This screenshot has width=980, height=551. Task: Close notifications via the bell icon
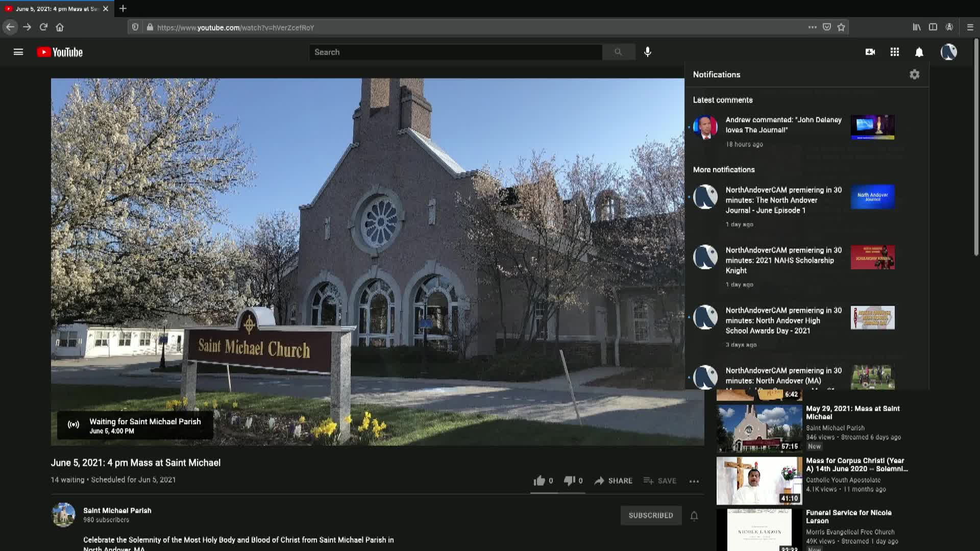tap(919, 52)
